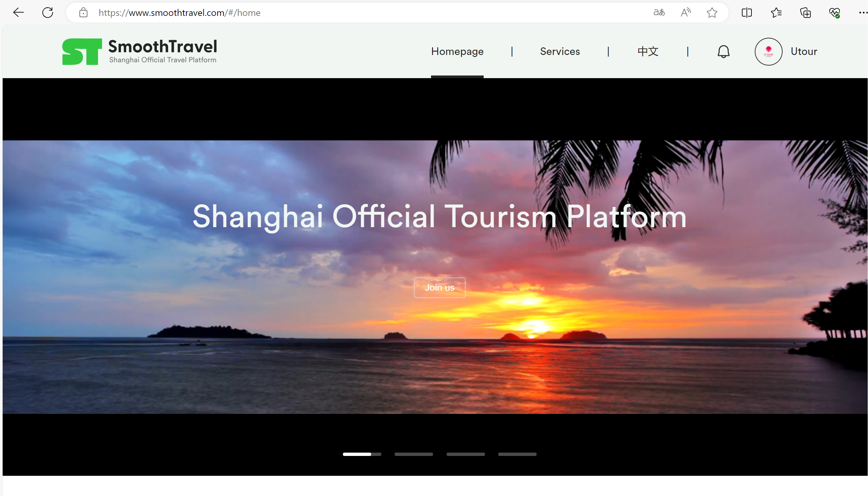Click the SmoothTravel ST logo
868x496 pixels.
click(82, 51)
